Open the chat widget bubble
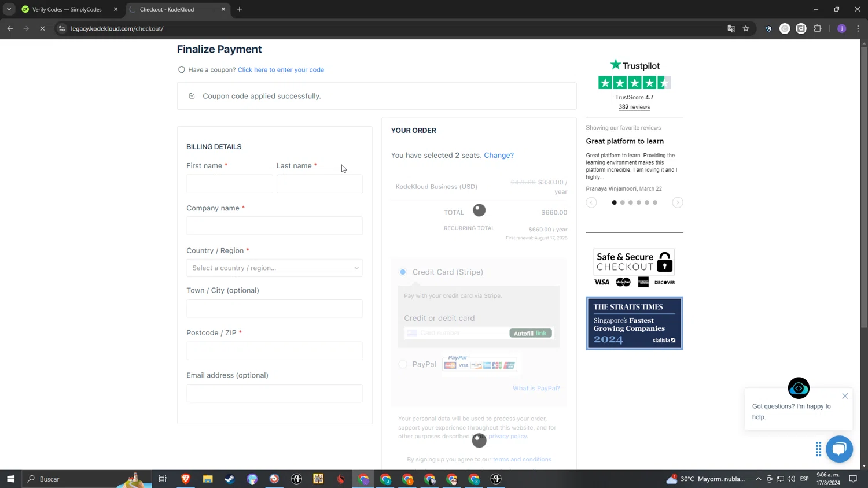The height and width of the screenshot is (488, 868). (x=840, y=449)
